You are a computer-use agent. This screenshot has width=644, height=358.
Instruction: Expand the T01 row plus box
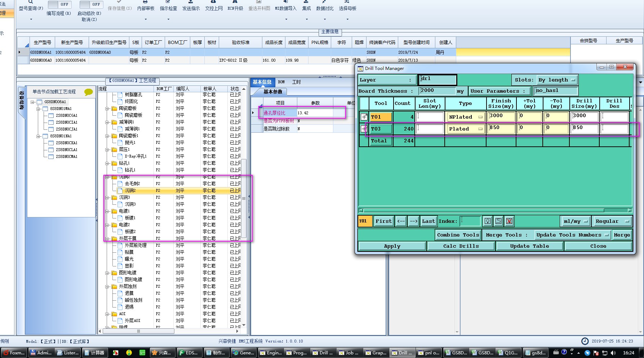pos(364,117)
